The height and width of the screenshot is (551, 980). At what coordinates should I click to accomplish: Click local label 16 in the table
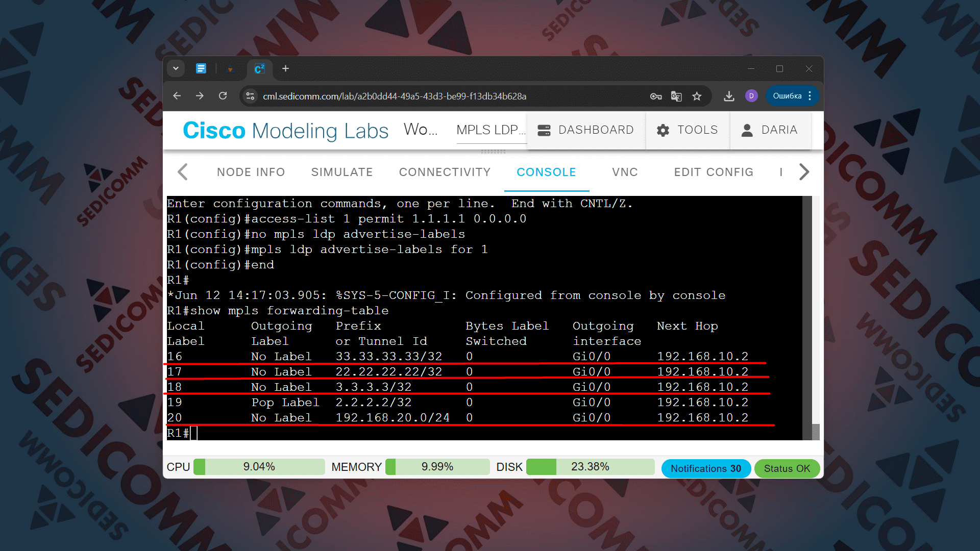pyautogui.click(x=175, y=357)
